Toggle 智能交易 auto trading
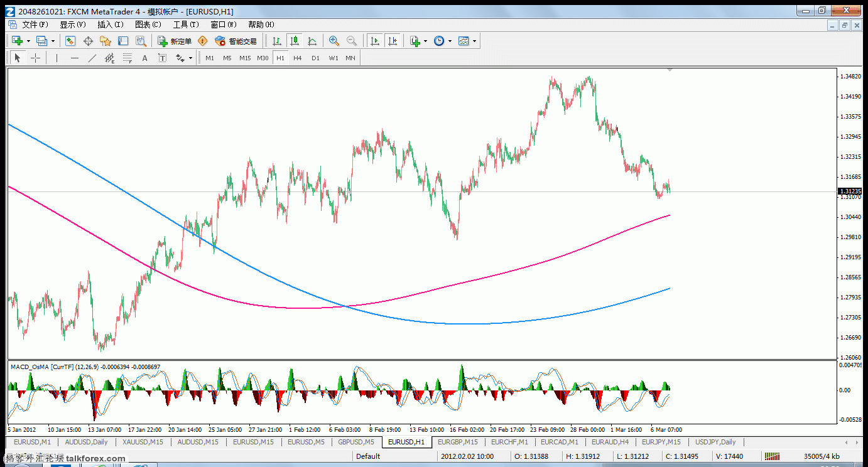This screenshot has height=467, width=868. 236,41
